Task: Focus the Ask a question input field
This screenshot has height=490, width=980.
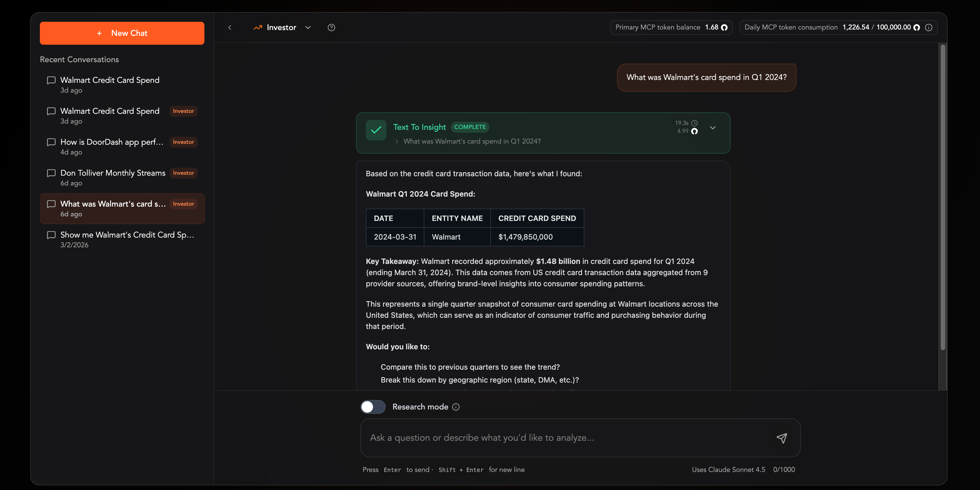Action: click(567, 438)
